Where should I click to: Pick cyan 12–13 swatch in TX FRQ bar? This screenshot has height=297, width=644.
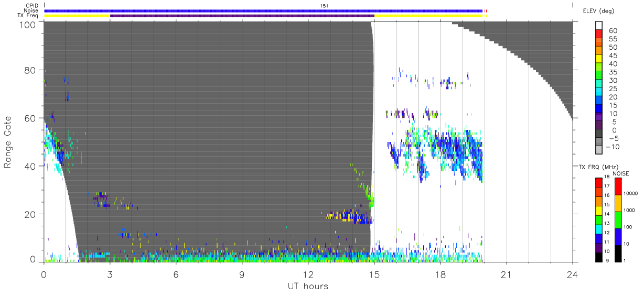click(x=599, y=228)
